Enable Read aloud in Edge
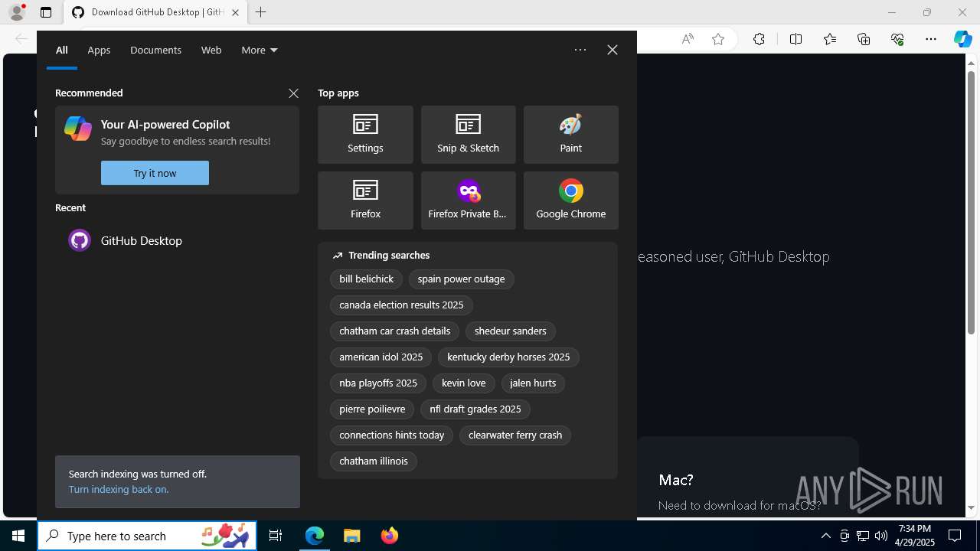Image resolution: width=980 pixels, height=551 pixels. pos(688,39)
